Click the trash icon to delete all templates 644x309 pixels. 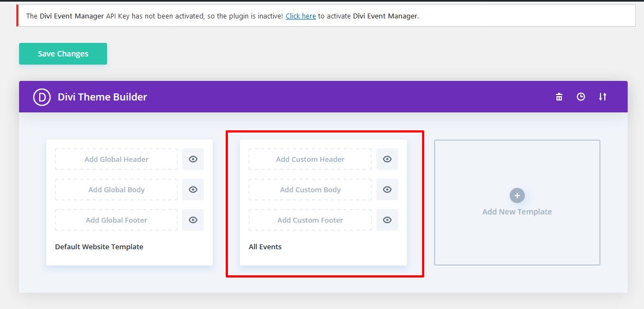click(x=559, y=97)
